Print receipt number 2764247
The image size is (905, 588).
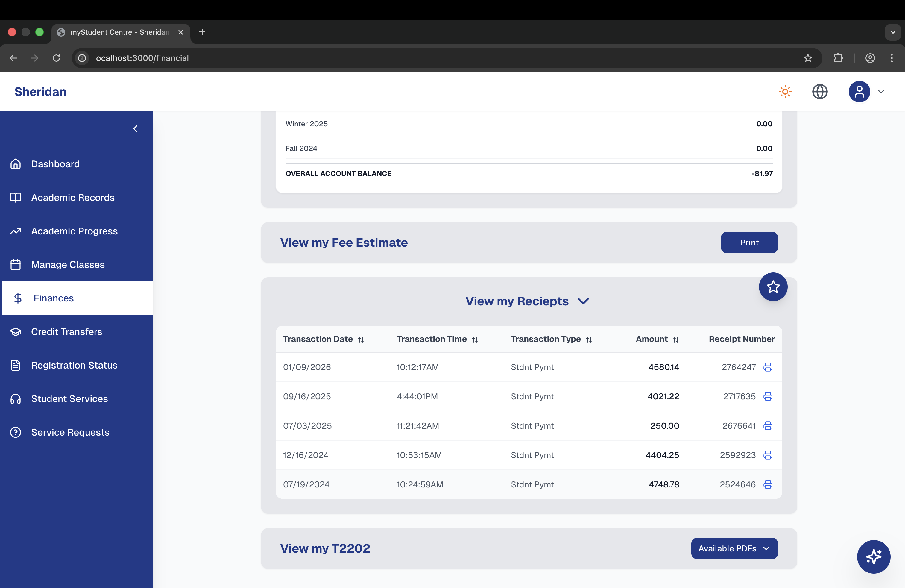pyautogui.click(x=768, y=367)
